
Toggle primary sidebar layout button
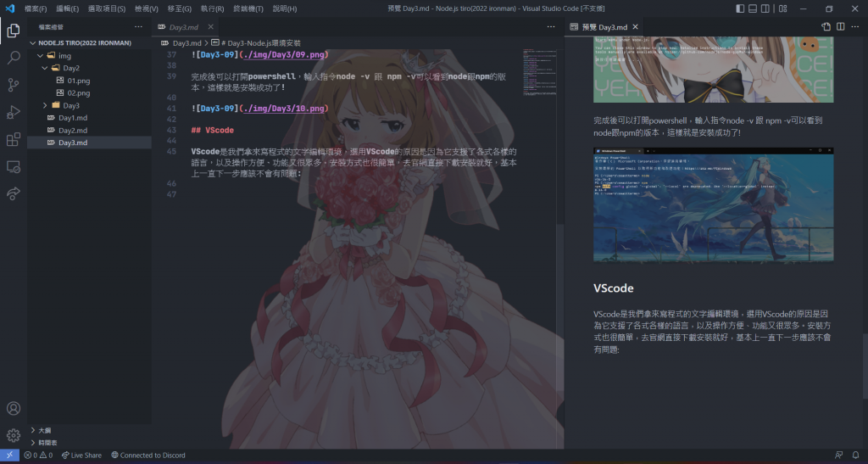tap(740, 8)
